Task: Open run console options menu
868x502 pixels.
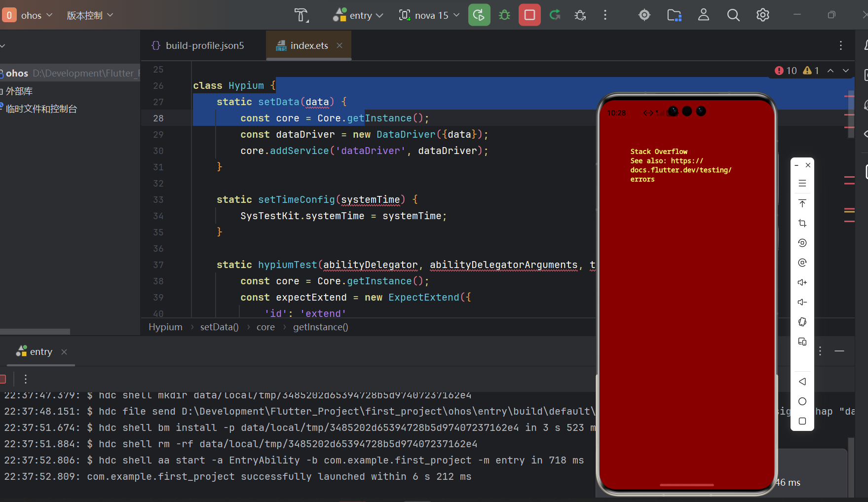Action: point(26,379)
